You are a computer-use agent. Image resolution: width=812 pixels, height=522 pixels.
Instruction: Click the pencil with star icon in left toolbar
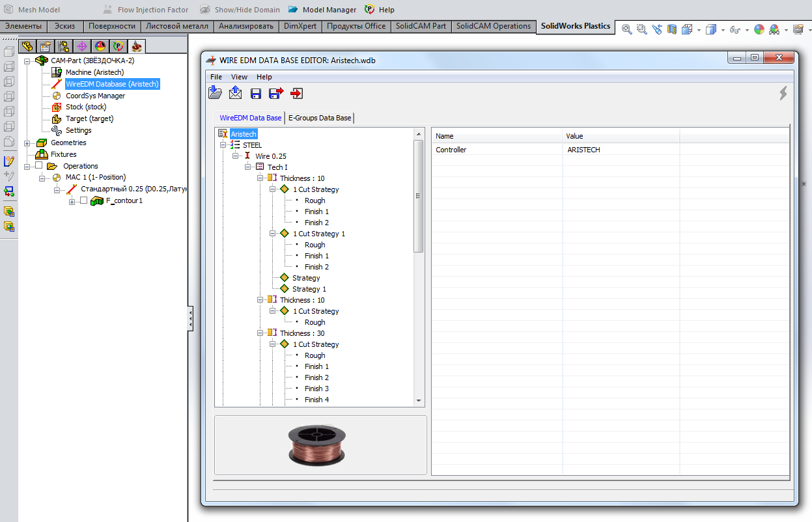(x=9, y=161)
